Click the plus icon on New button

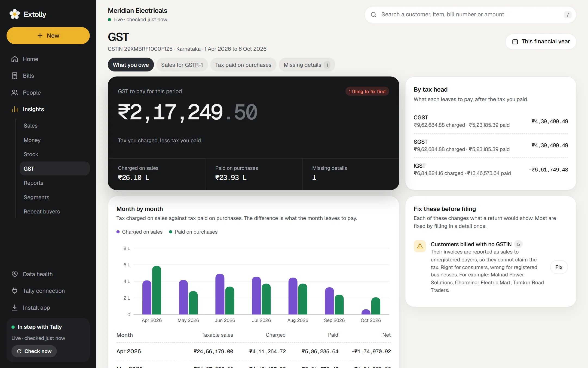(x=40, y=35)
